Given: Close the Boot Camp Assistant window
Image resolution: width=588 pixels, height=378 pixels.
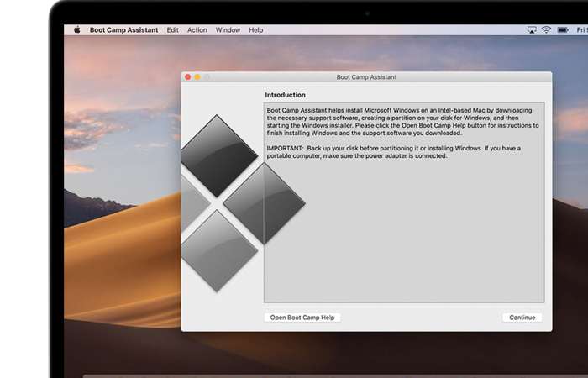Looking at the screenshot, I should pos(188,77).
